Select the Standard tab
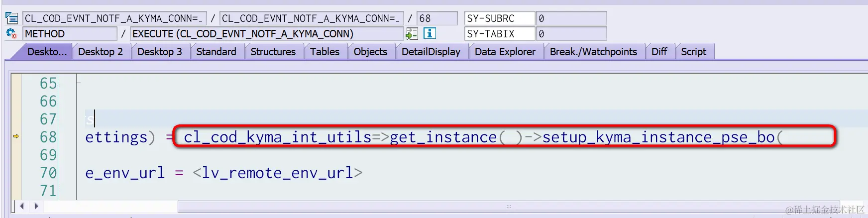This screenshot has height=218, width=868. 216,52
